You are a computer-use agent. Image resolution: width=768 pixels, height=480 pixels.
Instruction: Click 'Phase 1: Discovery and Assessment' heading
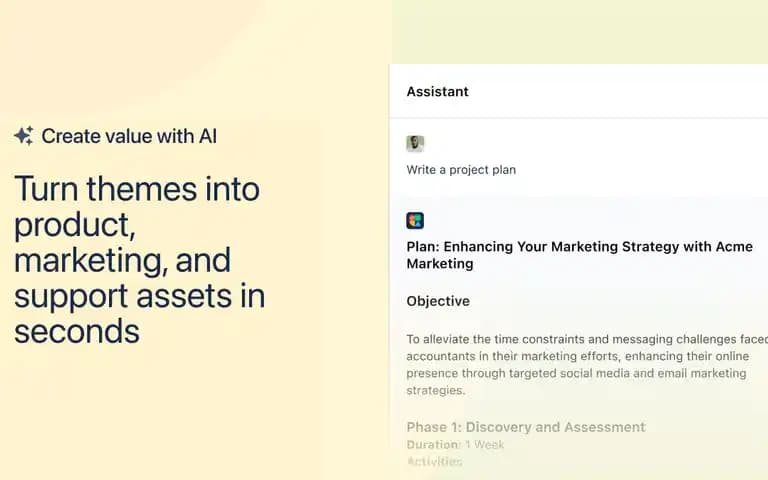[x=526, y=427]
